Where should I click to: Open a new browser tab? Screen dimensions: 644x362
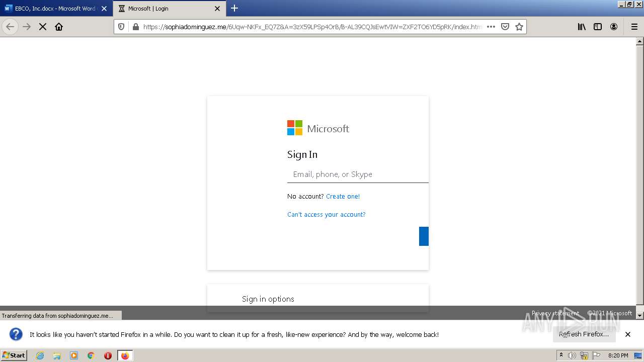pyautogui.click(x=234, y=8)
